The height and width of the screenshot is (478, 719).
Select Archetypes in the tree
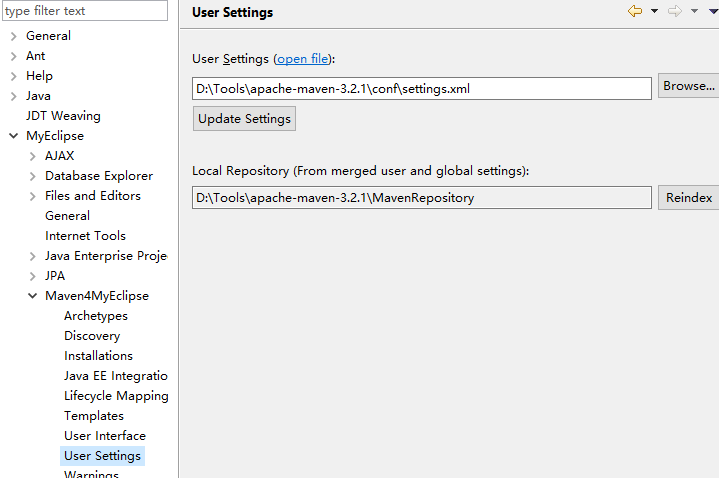tap(96, 316)
